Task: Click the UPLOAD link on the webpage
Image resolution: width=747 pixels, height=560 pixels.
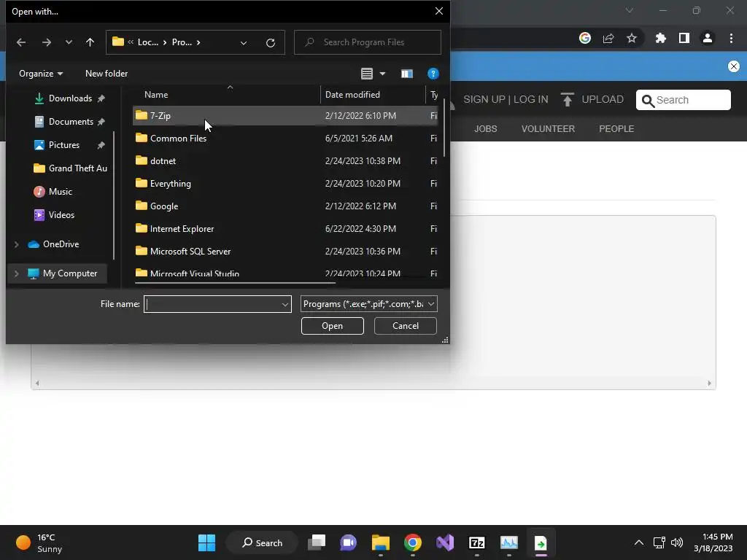Action: [x=592, y=99]
